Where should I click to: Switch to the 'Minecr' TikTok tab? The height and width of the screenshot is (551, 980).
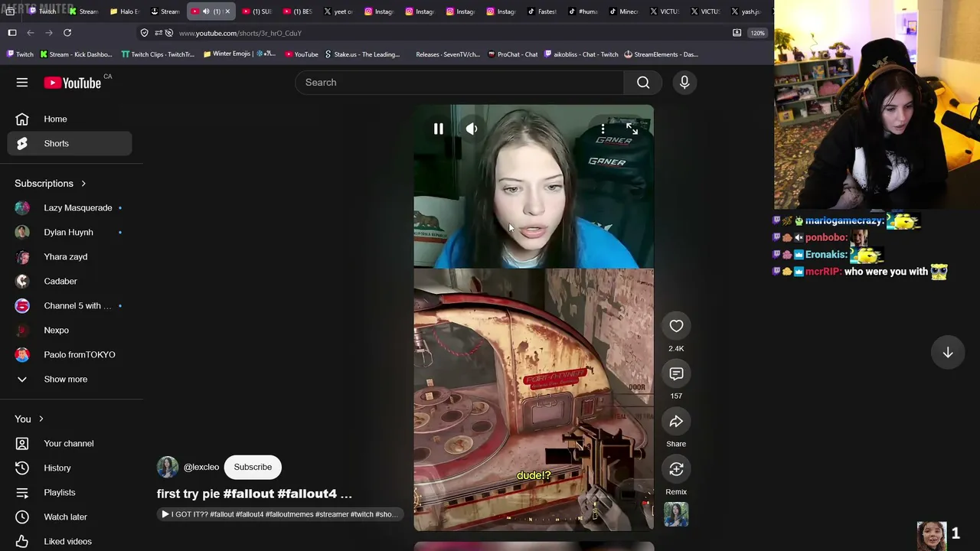click(x=624, y=11)
